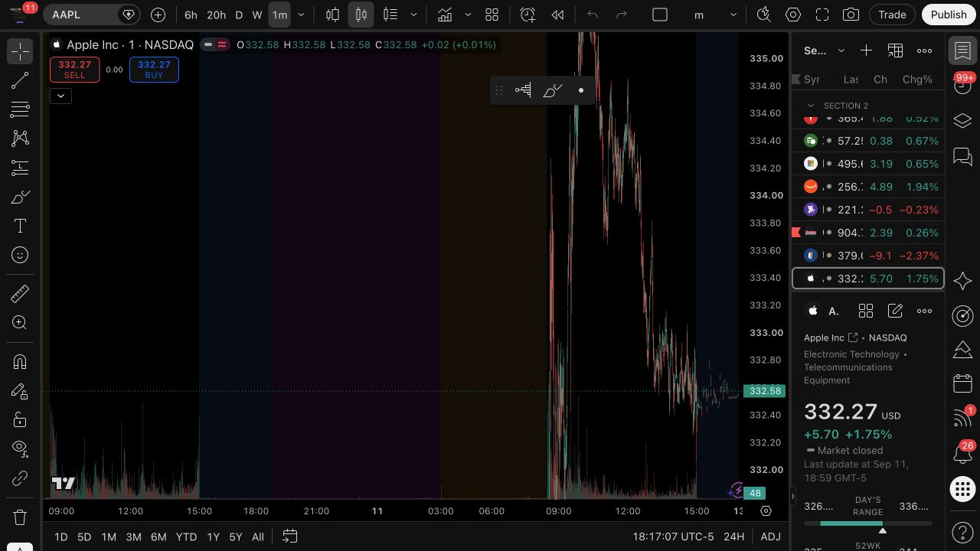
Task: Lock all drawings
Action: 20,420
